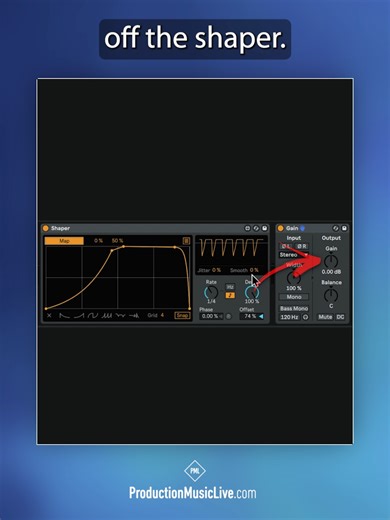The image size is (390, 520).
Task: Toggle the Mono button
Action: pos(294,297)
